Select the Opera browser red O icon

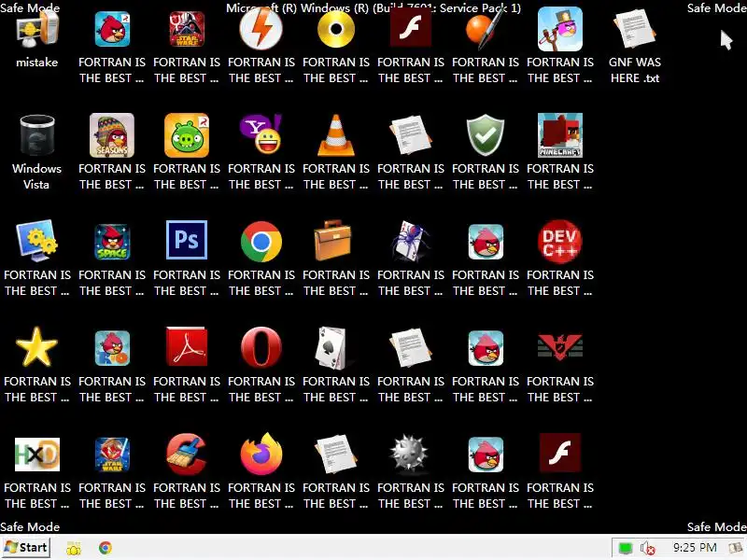coord(261,347)
